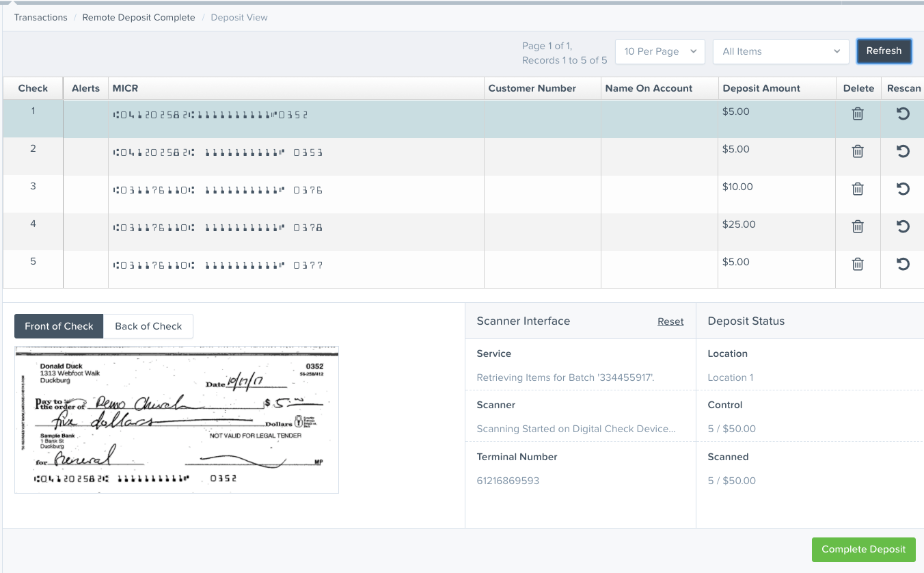Screen dimensions: 924x573
Task: Navigate to Transactions via the breadcrumb
Action: (x=40, y=17)
